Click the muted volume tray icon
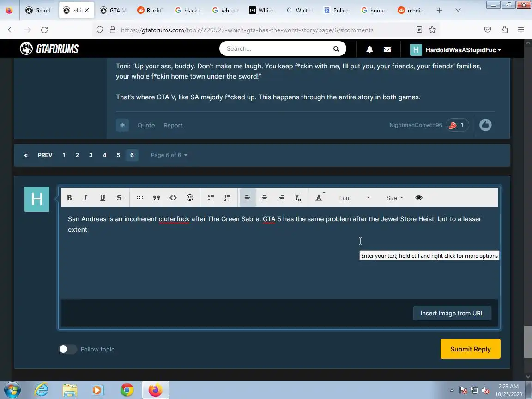 click(x=485, y=391)
